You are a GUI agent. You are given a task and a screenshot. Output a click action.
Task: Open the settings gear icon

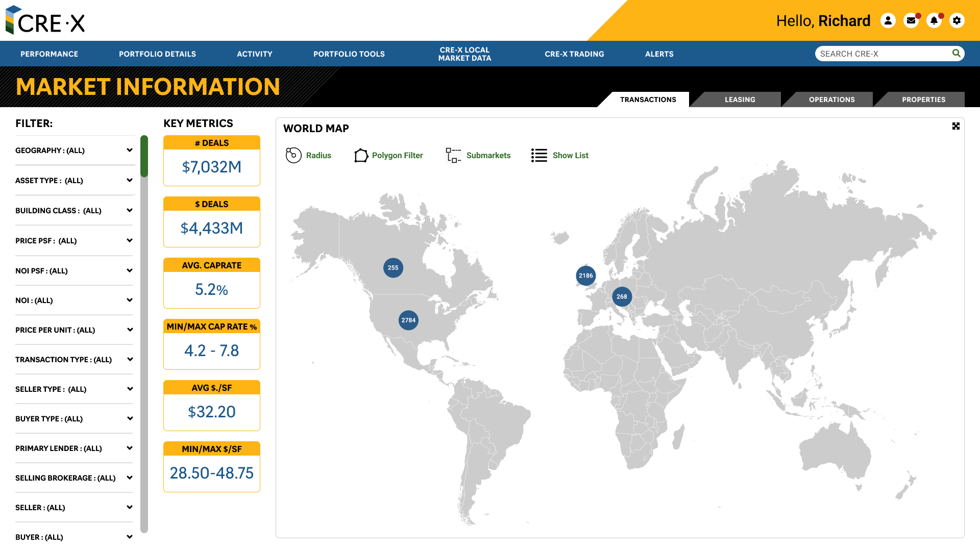pyautogui.click(x=957, y=20)
